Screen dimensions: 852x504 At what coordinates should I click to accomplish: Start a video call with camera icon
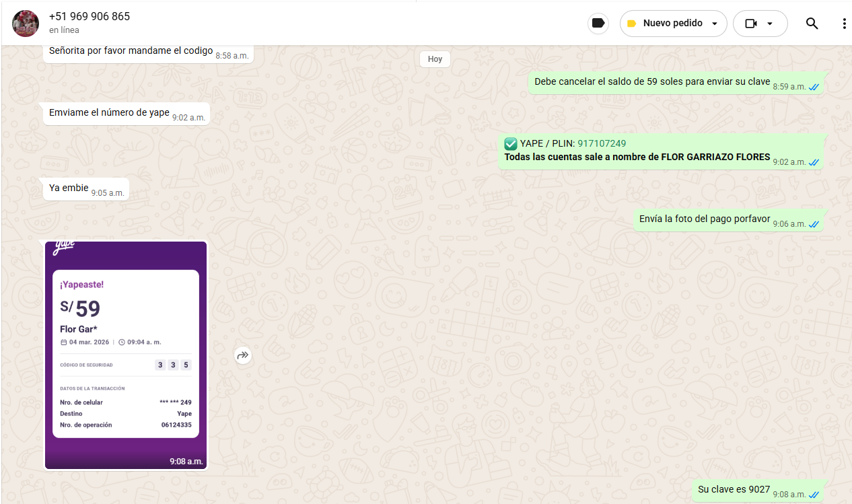[x=751, y=24]
